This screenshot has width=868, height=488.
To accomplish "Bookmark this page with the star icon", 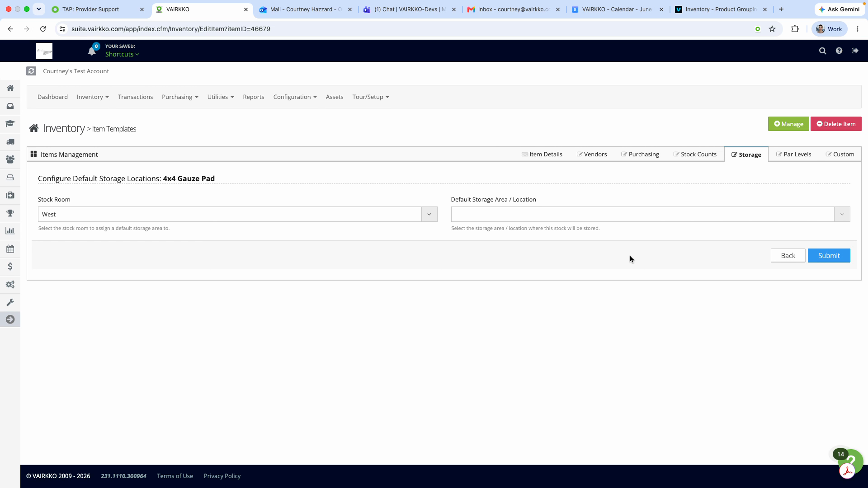I will tap(772, 29).
